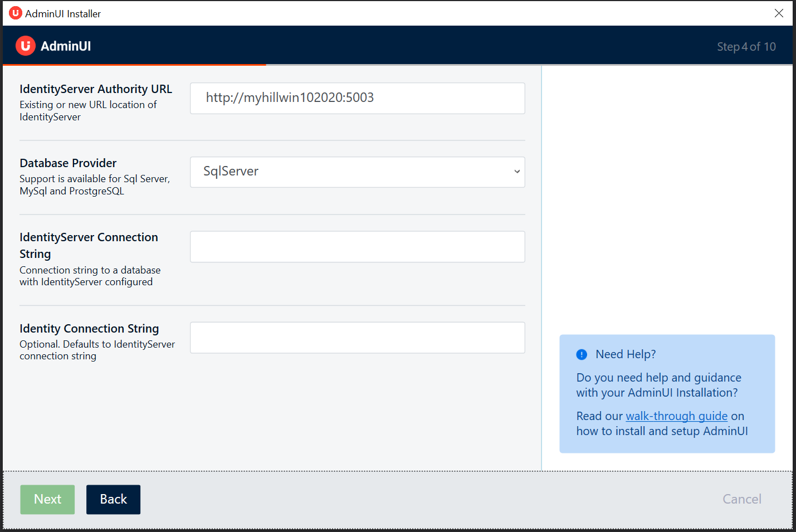Click the Need Help? heading

click(626, 354)
